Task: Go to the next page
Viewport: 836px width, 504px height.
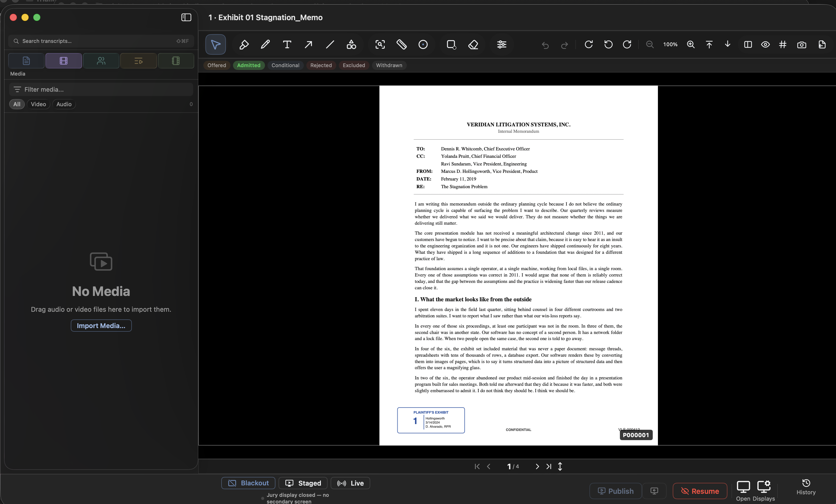Action: [x=537, y=466]
